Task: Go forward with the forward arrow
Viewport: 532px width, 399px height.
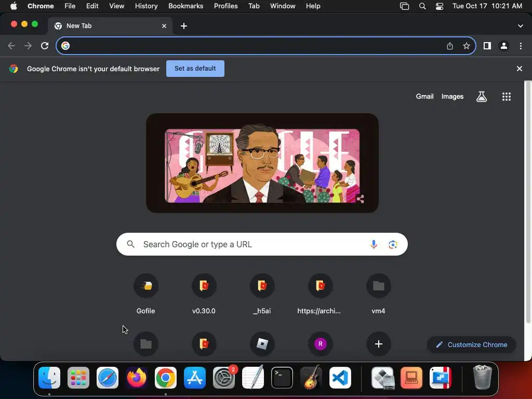Action: click(x=28, y=46)
